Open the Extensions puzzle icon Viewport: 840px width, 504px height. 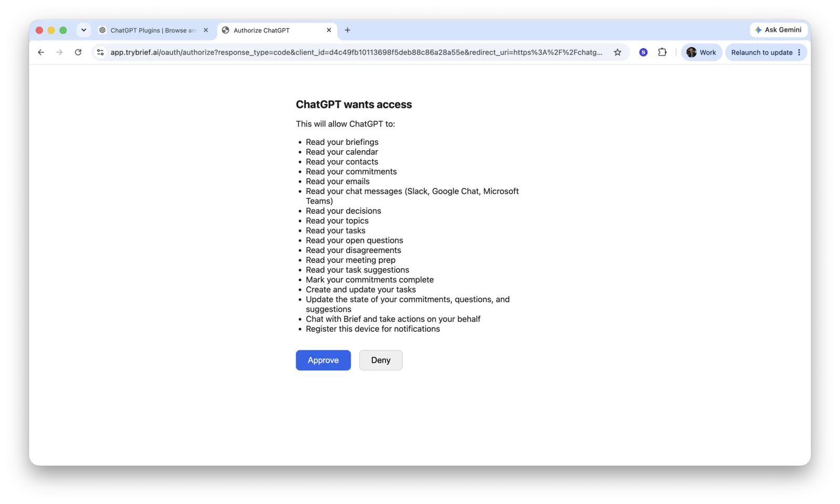coord(662,52)
